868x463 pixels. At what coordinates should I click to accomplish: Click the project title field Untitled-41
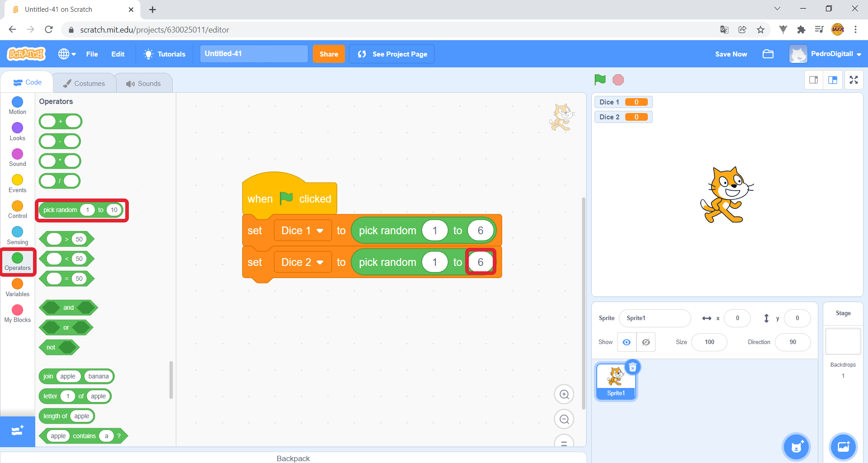[254, 54]
